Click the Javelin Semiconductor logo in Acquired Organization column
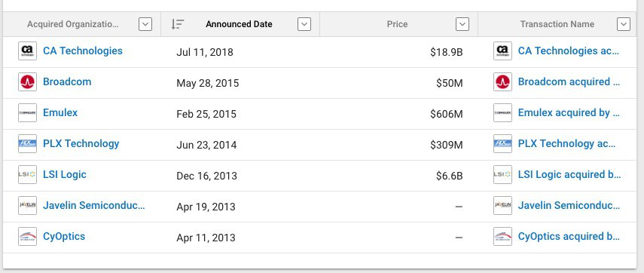 point(28,205)
